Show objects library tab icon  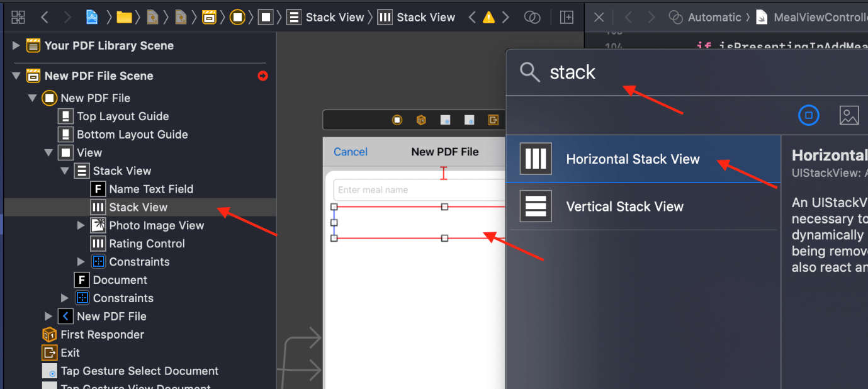tap(809, 115)
